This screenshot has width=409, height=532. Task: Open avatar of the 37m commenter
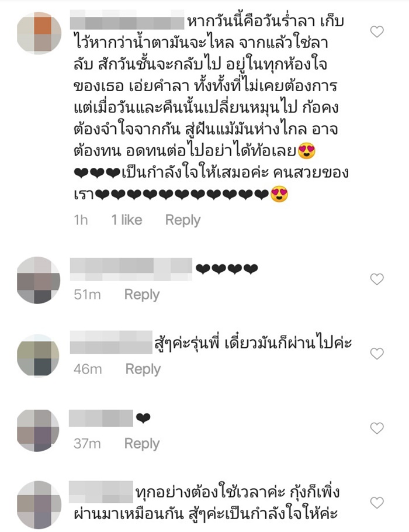click(x=39, y=430)
